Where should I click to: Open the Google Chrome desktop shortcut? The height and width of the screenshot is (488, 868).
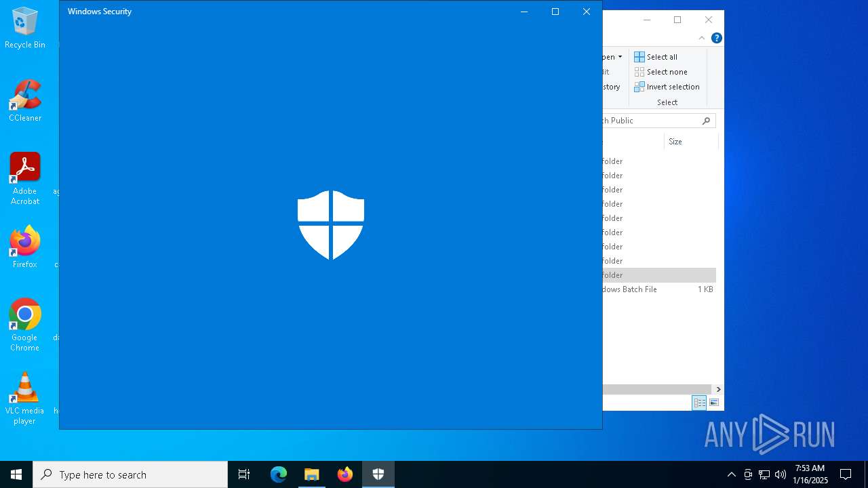[x=25, y=325]
